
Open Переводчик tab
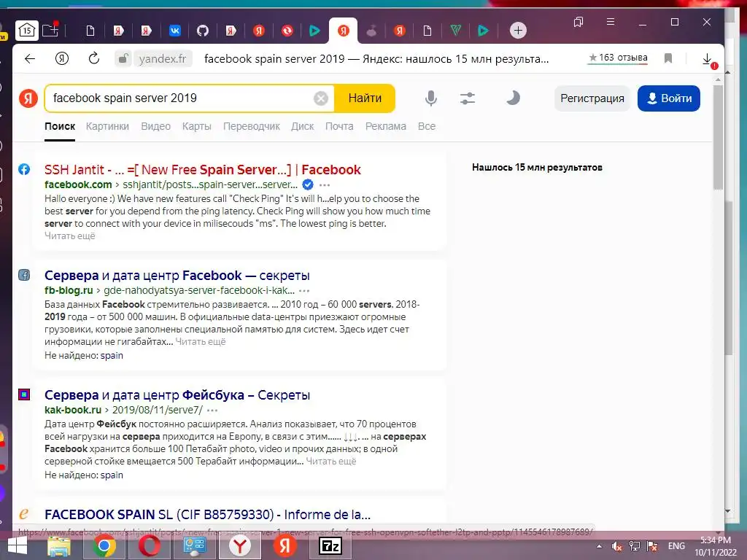point(252,126)
